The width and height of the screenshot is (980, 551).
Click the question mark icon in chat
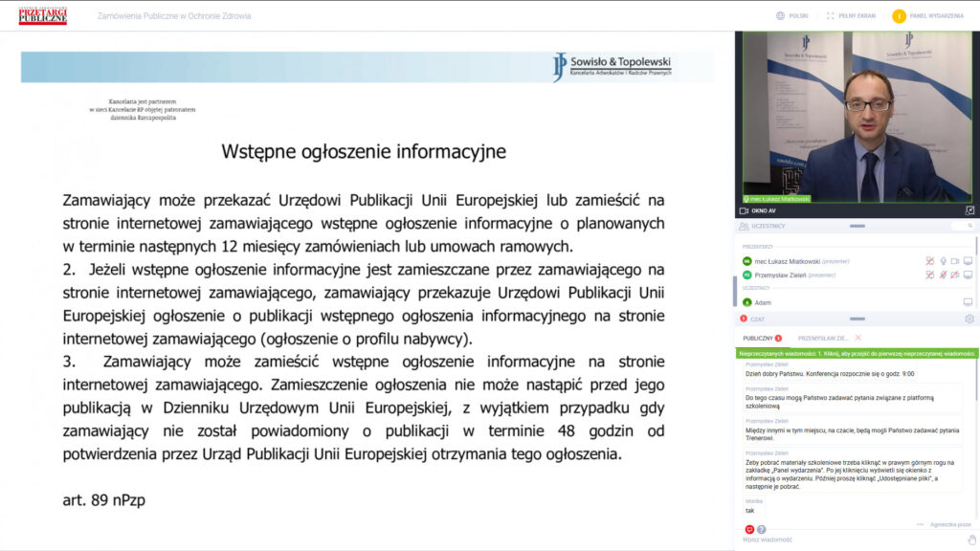pyautogui.click(x=762, y=529)
